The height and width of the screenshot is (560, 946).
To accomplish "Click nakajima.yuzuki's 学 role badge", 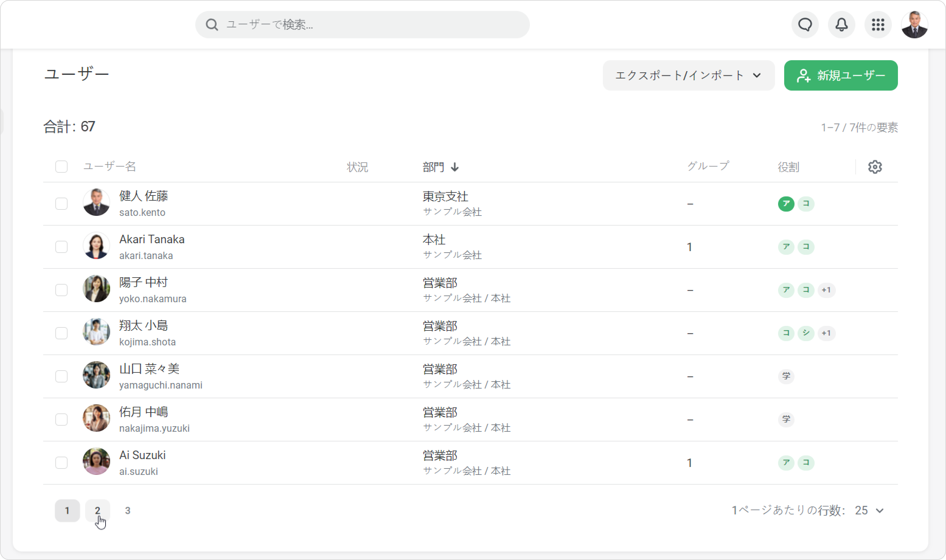I will pos(786,419).
